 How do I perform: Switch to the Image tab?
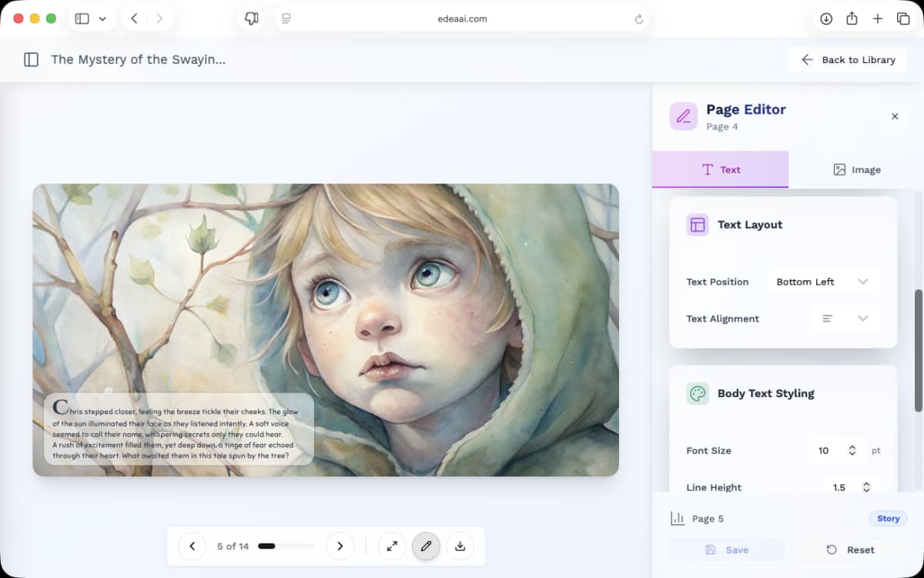pyautogui.click(x=856, y=169)
